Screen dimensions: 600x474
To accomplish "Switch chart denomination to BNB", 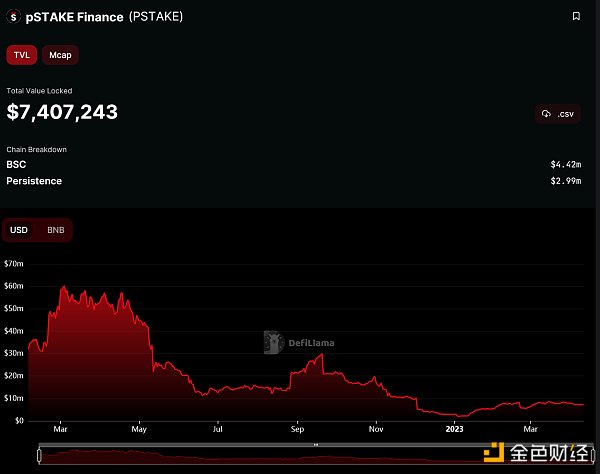I will pos(55,230).
